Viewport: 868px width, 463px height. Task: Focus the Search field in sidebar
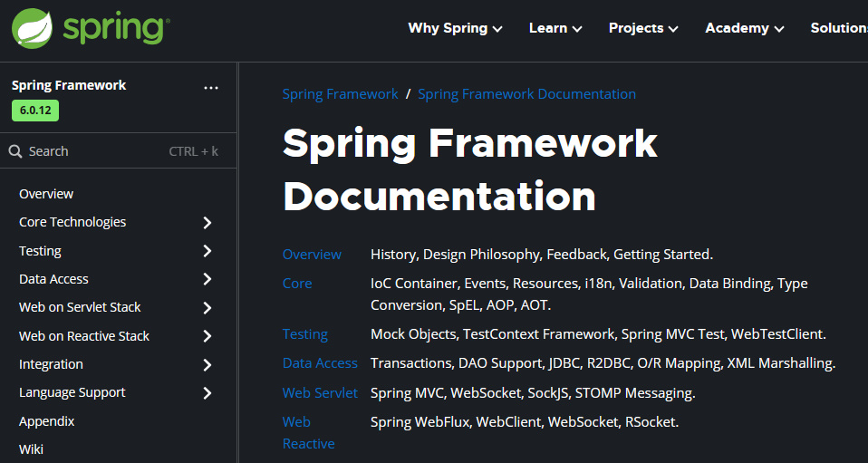[118, 151]
